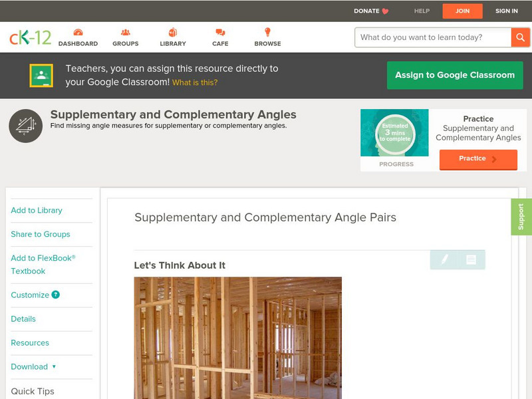The image size is (532, 399).
Task: Open the Cafe chat bubbles icon
Action: pyautogui.click(x=220, y=32)
